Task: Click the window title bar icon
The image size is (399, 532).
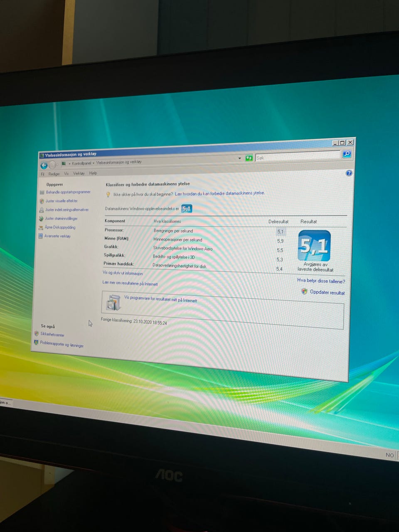Action: pos(42,155)
